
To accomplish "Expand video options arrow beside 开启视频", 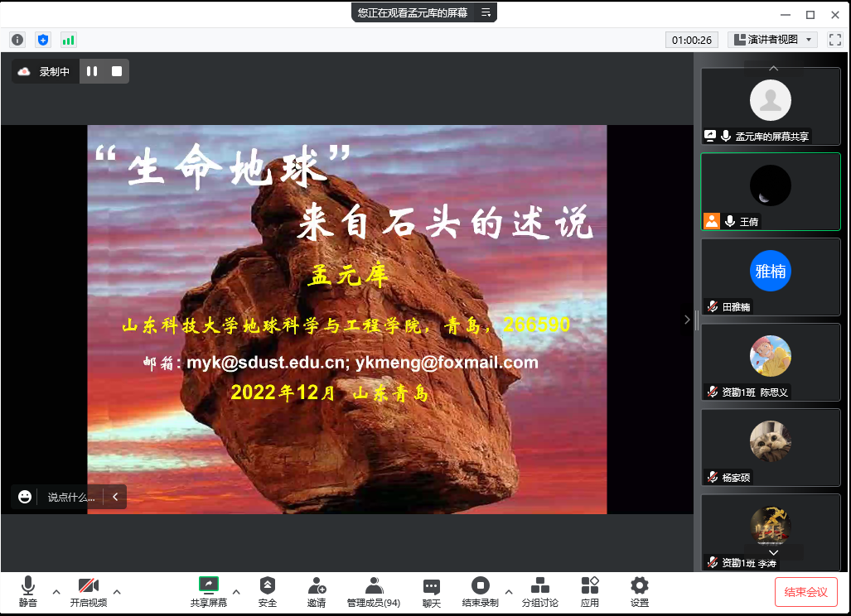I will tap(117, 591).
